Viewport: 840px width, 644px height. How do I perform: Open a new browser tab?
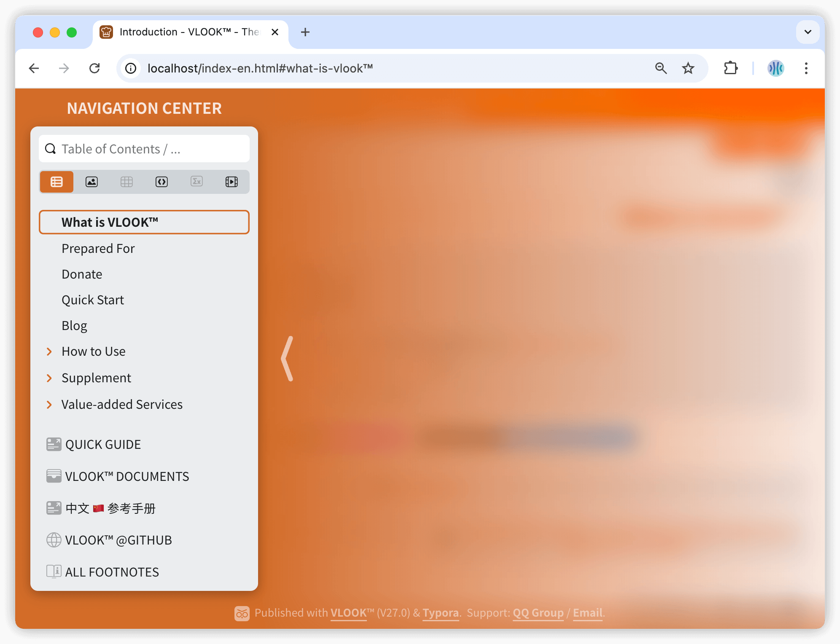click(305, 32)
